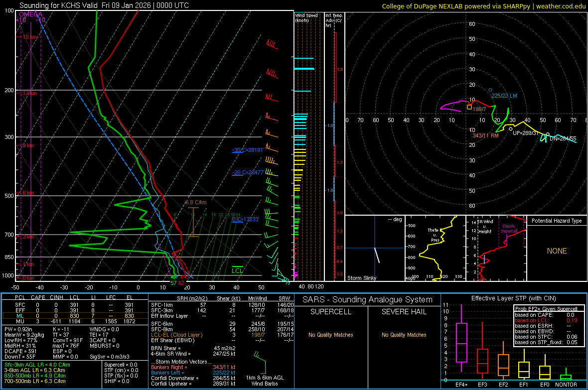Click the Inf. Temp. Adv. panel header
This screenshot has height=390, width=588.
334,20
